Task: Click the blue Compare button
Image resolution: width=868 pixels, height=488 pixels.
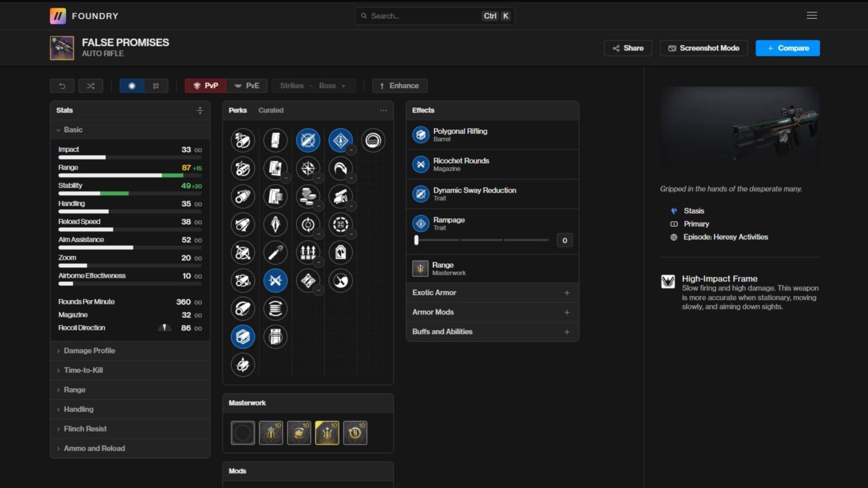Action: point(787,48)
